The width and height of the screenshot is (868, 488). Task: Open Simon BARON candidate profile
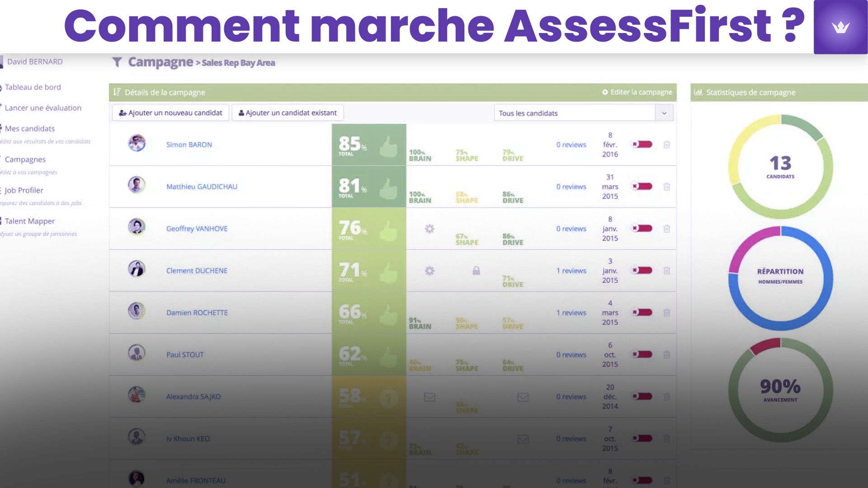(x=189, y=145)
